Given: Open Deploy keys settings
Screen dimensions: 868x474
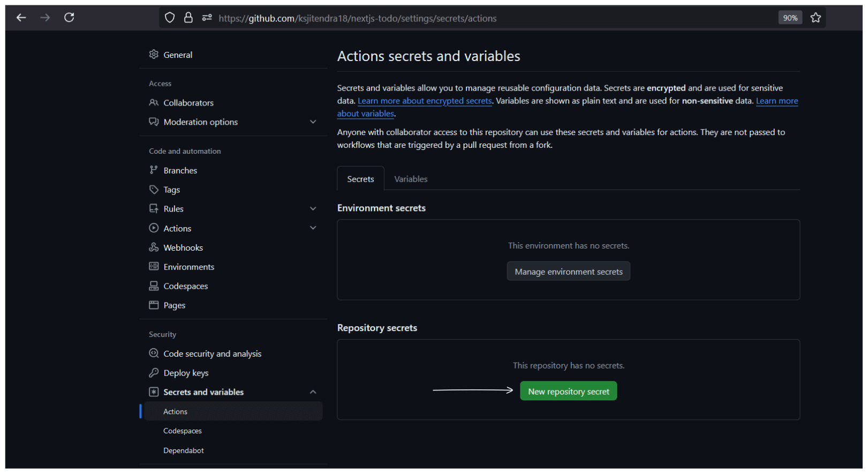Looking at the screenshot, I should click(186, 373).
